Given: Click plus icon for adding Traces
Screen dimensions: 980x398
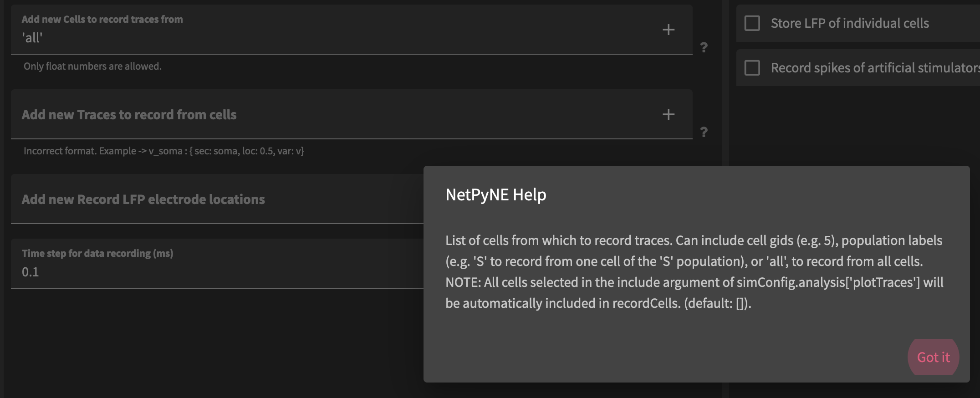Looking at the screenshot, I should click(668, 114).
